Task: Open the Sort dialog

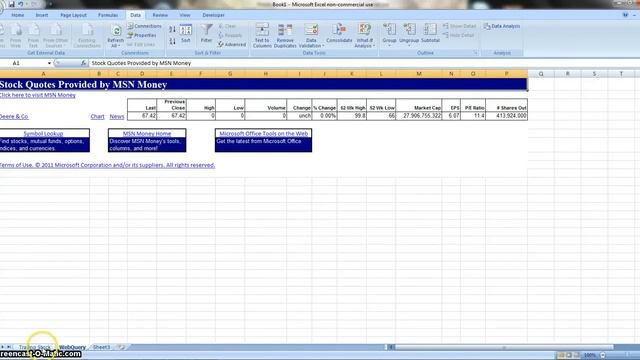Action: click(x=186, y=33)
